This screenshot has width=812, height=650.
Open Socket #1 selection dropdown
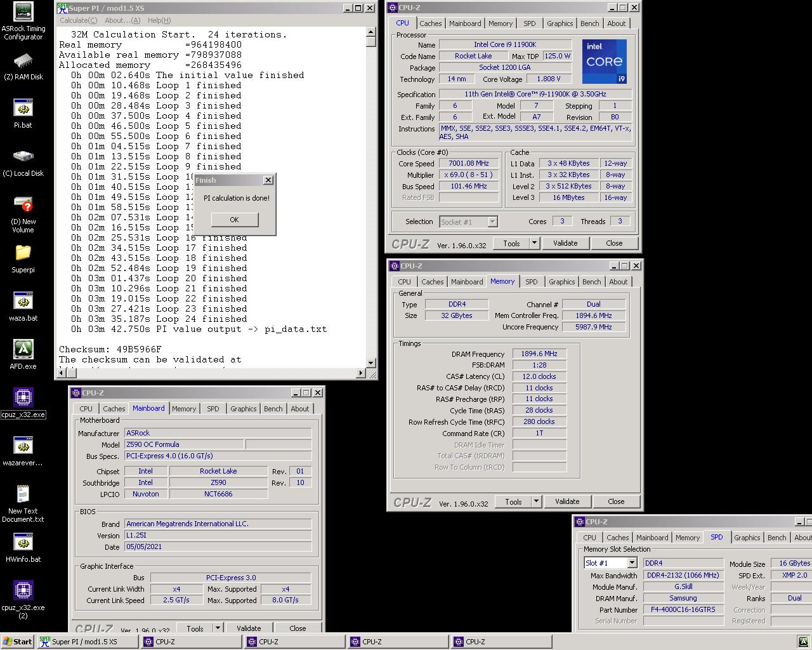[492, 222]
